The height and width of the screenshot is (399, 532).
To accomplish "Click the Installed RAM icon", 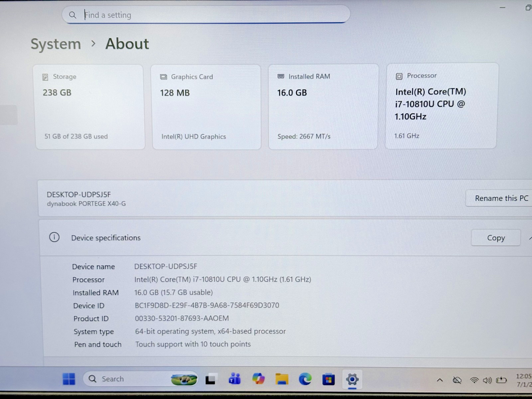I will click(x=281, y=76).
